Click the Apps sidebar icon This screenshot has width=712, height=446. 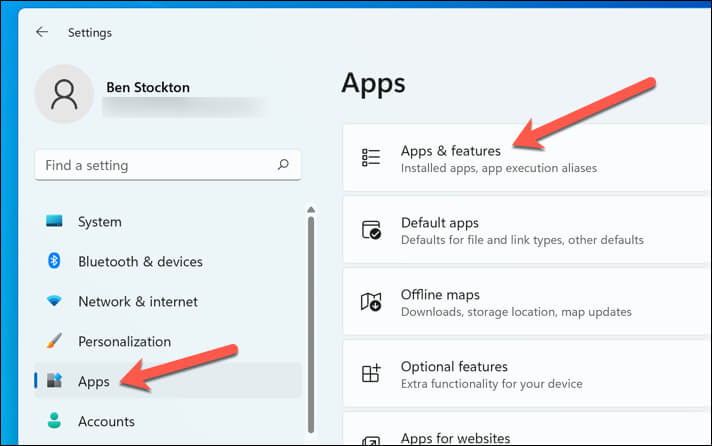55,381
